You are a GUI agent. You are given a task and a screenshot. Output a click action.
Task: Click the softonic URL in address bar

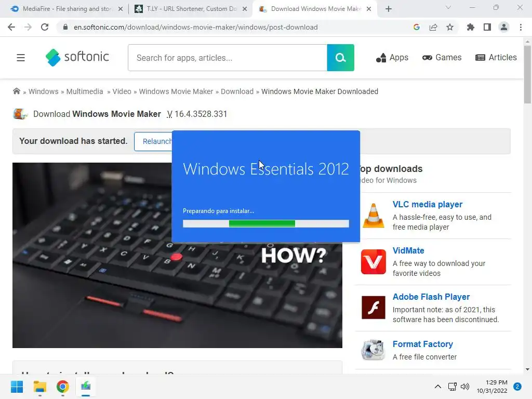(196, 27)
